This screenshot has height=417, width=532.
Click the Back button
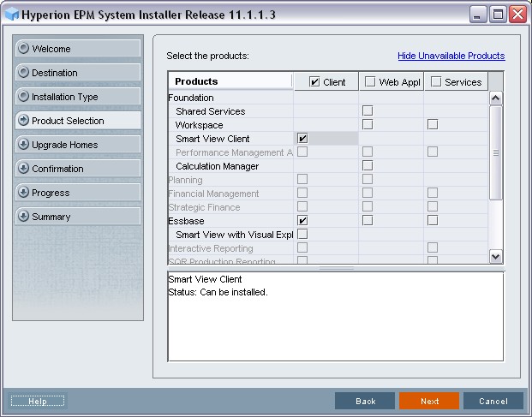coord(365,401)
